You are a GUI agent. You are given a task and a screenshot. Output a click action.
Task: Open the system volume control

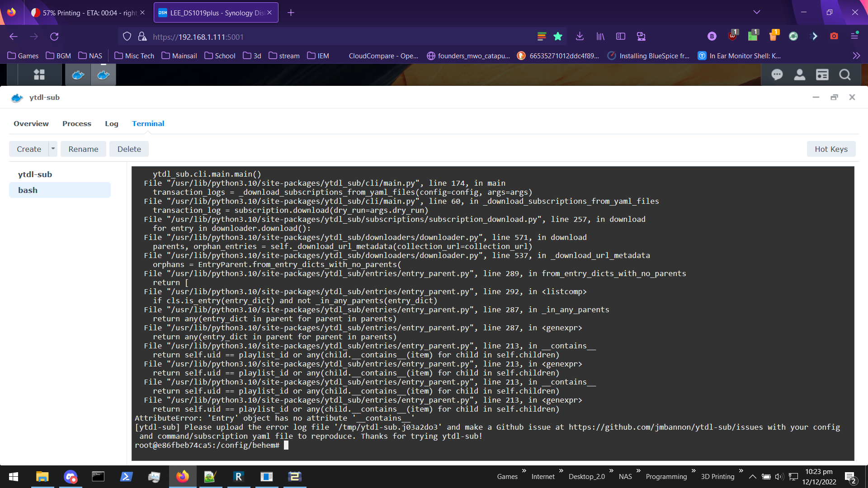point(778,476)
